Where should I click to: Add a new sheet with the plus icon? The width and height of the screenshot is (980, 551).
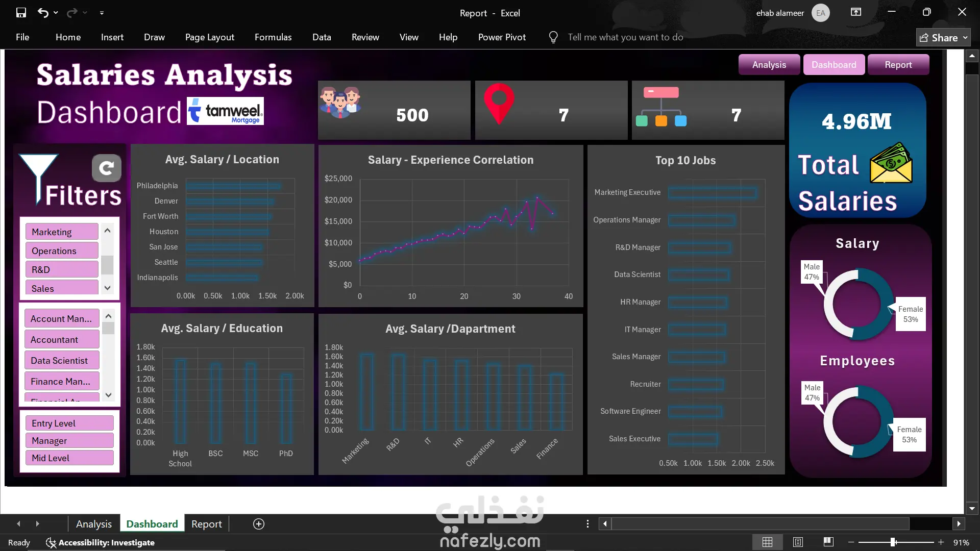[x=259, y=524]
